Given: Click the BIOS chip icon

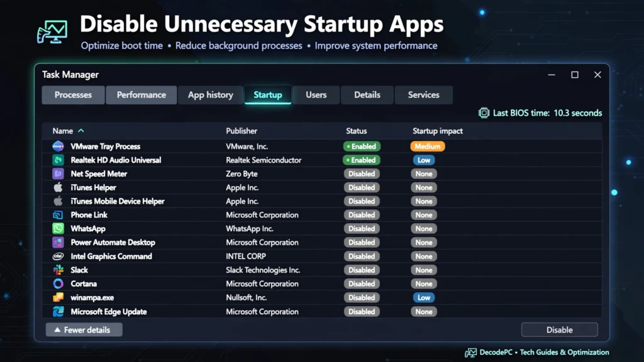Looking at the screenshot, I should tap(484, 113).
